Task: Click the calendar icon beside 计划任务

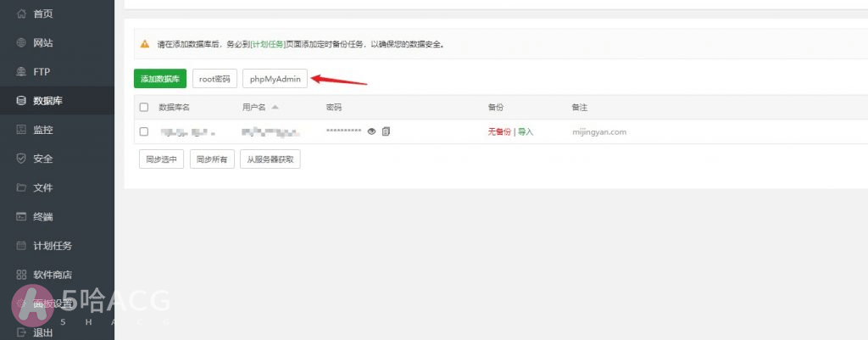Action: pyautogui.click(x=21, y=245)
